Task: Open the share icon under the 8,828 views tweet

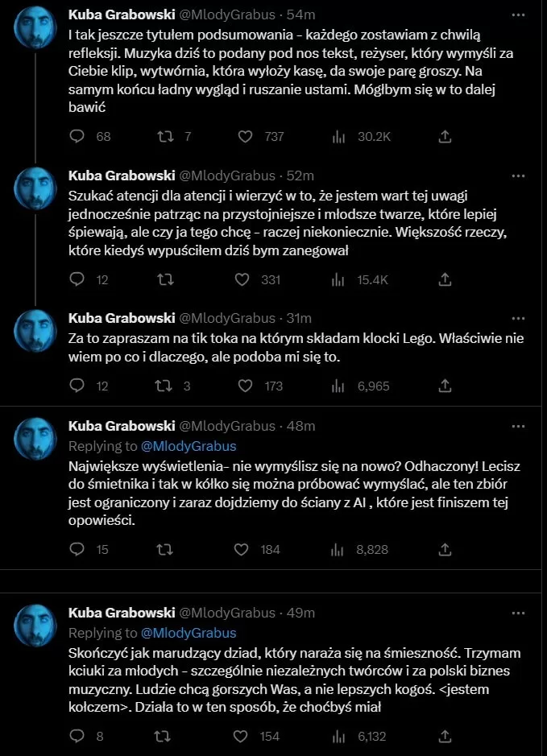Action: click(x=444, y=549)
